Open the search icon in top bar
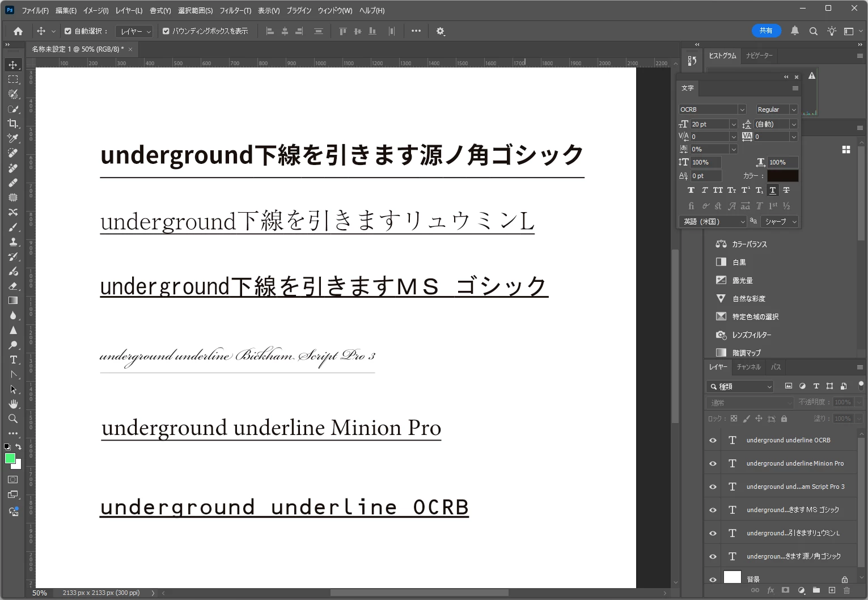The width and height of the screenshot is (868, 600). [813, 31]
